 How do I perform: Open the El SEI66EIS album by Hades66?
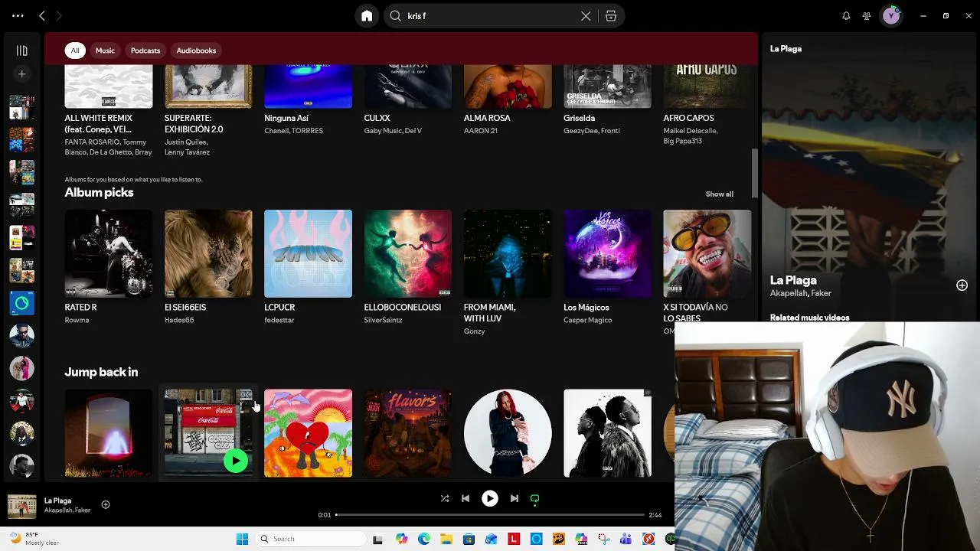pyautogui.click(x=208, y=253)
